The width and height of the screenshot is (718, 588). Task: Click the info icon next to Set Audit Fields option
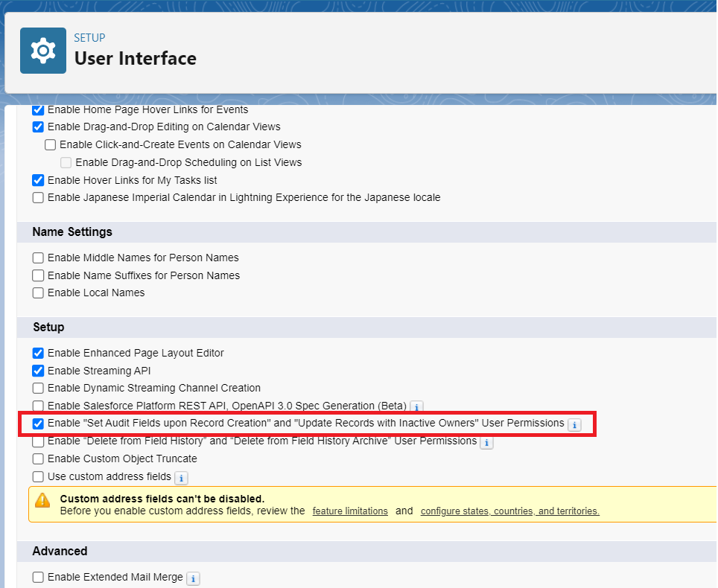point(574,424)
